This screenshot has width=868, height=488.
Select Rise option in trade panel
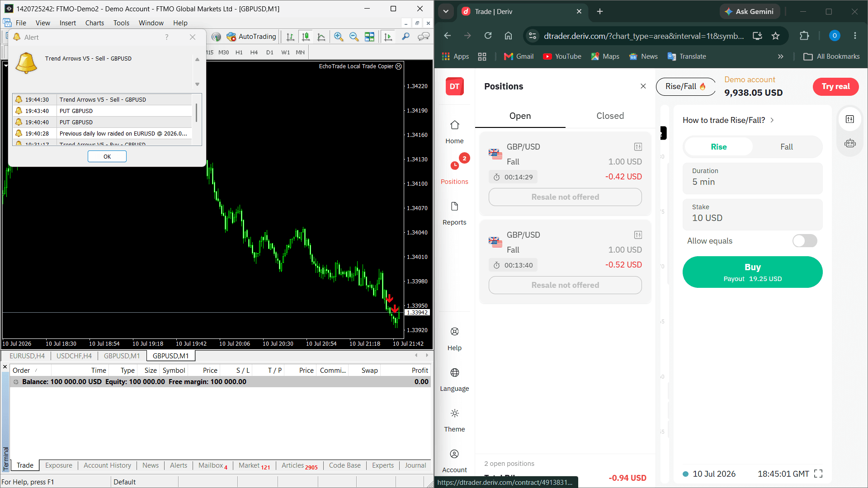pyautogui.click(x=719, y=147)
